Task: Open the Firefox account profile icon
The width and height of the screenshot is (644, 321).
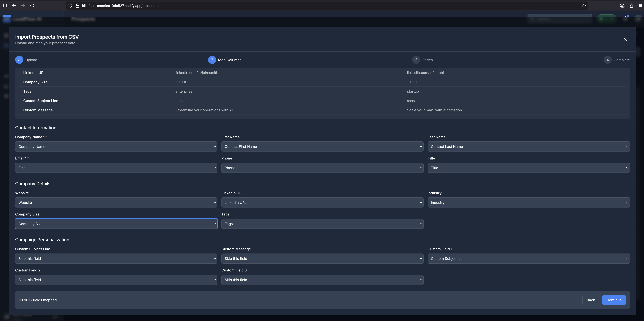Action: coord(622,5)
